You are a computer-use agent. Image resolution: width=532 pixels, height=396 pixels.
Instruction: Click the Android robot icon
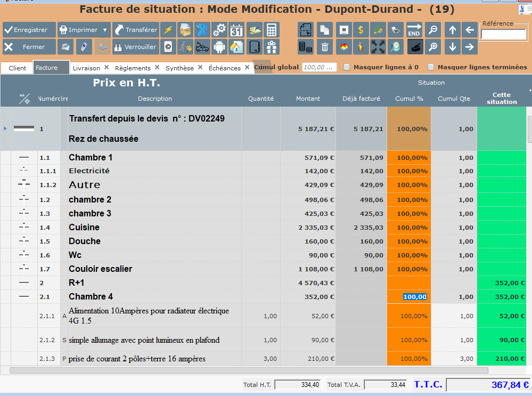(219, 47)
